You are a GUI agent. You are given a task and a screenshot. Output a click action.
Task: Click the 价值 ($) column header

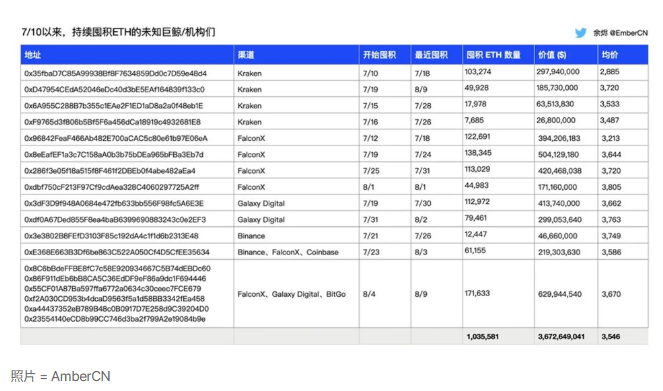pyautogui.click(x=552, y=55)
